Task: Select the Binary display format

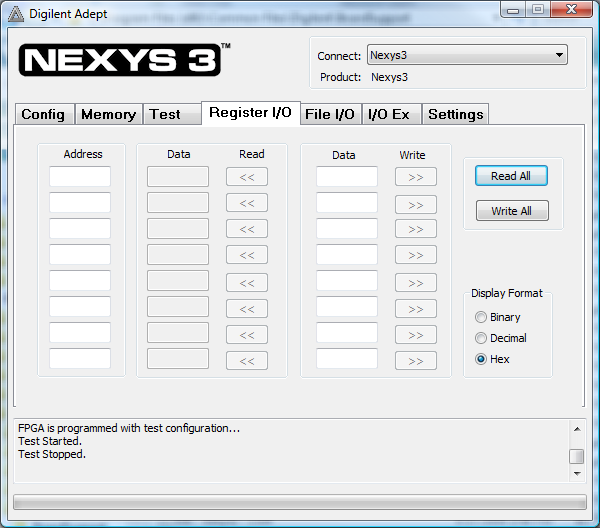Action: click(481, 317)
